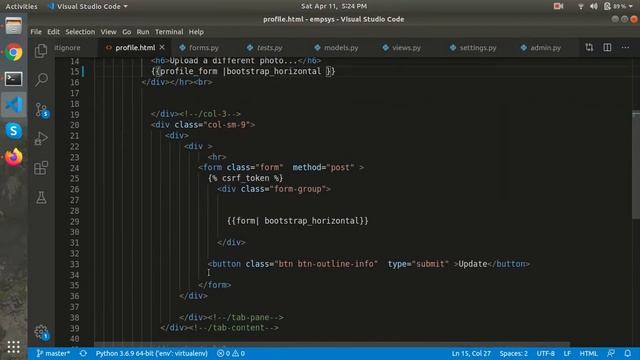
Task: Open the Run and Debug view
Action: point(41,138)
